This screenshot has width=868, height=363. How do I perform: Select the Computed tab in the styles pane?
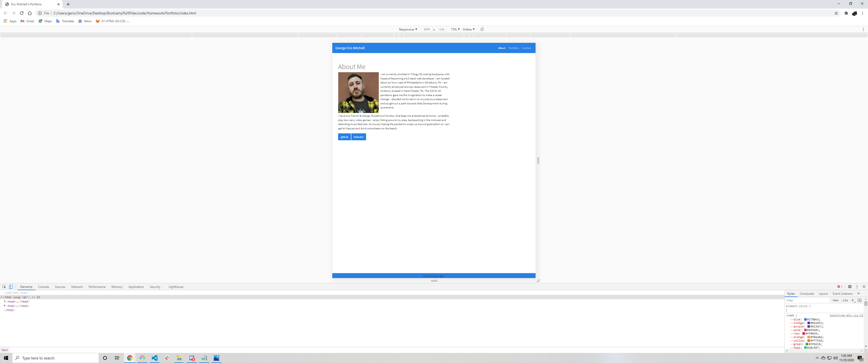[806, 294]
